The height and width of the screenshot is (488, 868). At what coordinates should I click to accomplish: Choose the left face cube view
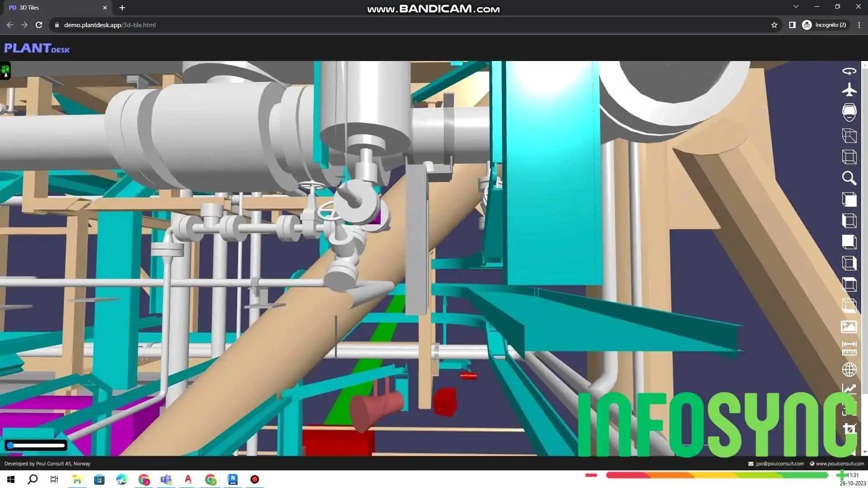[849, 221]
